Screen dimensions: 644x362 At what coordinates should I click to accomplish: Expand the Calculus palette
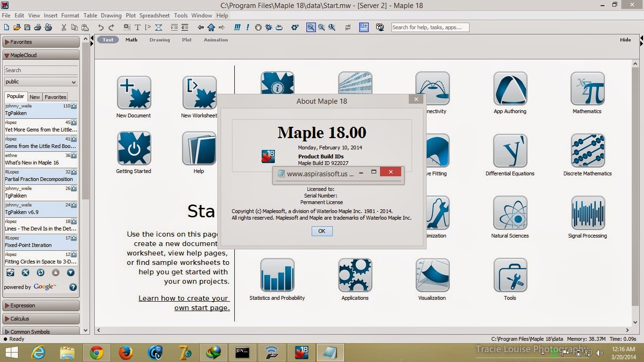pos(41,319)
